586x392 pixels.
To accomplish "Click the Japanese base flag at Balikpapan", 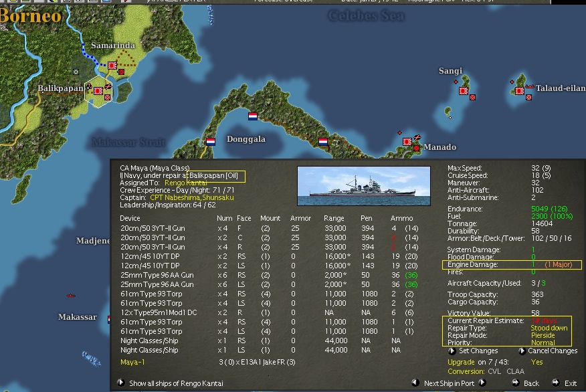I will pyautogui.click(x=98, y=90).
